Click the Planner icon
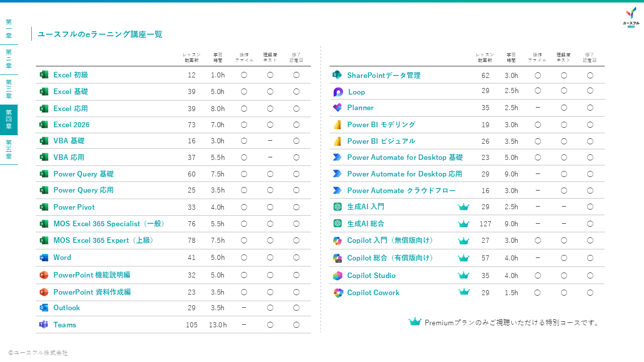 point(337,108)
